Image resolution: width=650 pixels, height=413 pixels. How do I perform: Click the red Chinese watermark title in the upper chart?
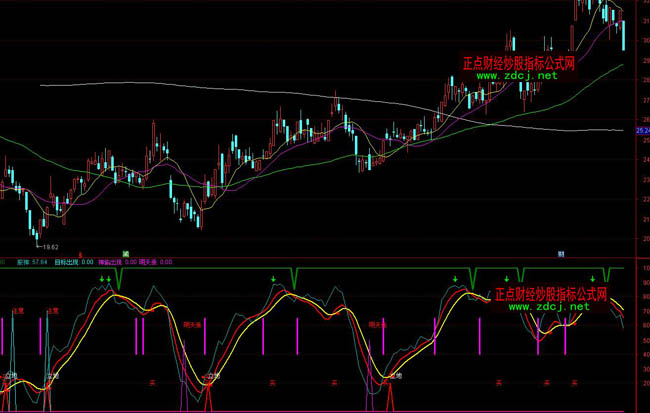[518, 62]
